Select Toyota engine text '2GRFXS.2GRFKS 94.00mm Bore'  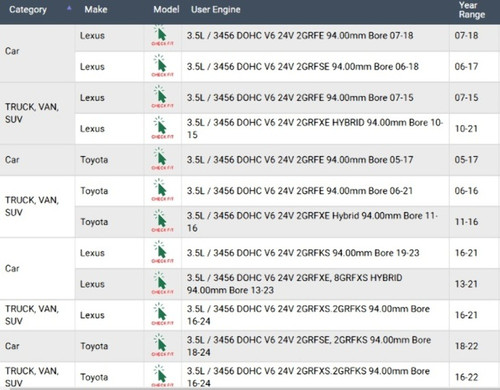(x=363, y=371)
